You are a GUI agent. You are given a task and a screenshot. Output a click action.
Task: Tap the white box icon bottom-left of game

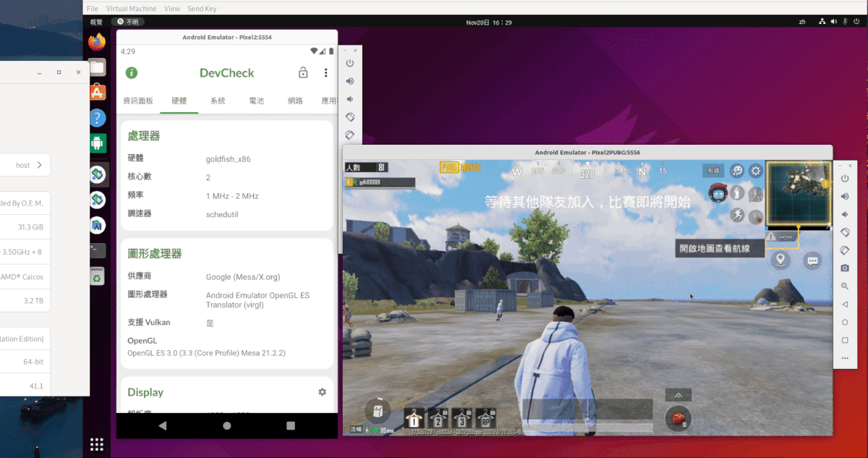[x=376, y=410]
